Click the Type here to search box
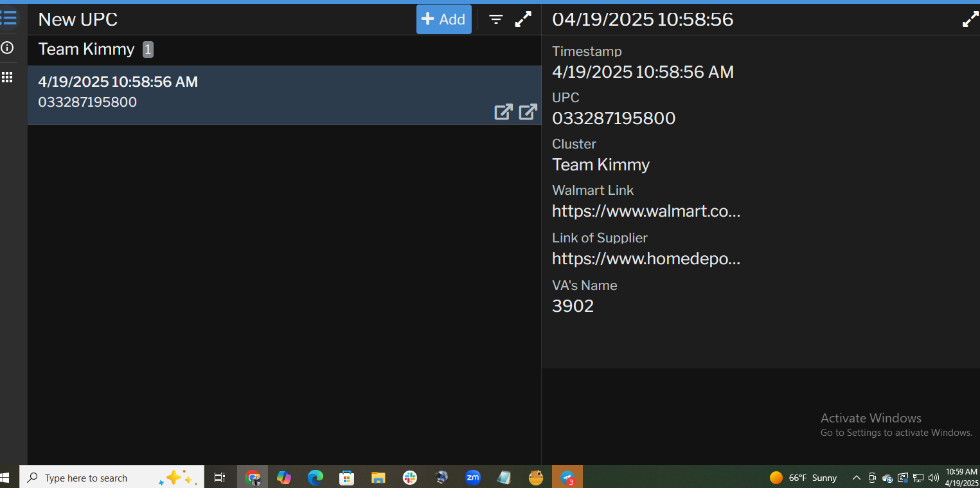Image resolution: width=980 pixels, height=488 pixels. pyautogui.click(x=96, y=478)
